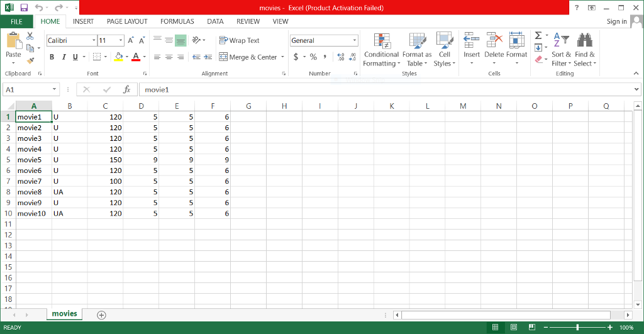Click the Sign in link
644x334 pixels.
tap(616, 21)
